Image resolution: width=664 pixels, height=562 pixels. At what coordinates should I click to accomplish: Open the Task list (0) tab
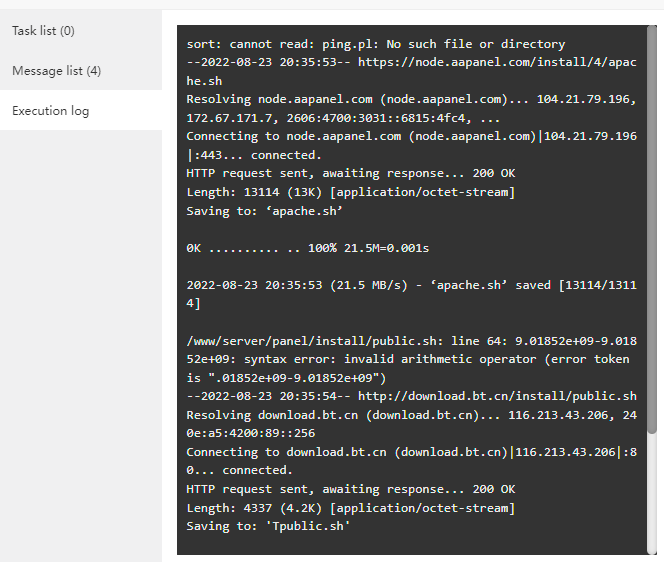43,31
